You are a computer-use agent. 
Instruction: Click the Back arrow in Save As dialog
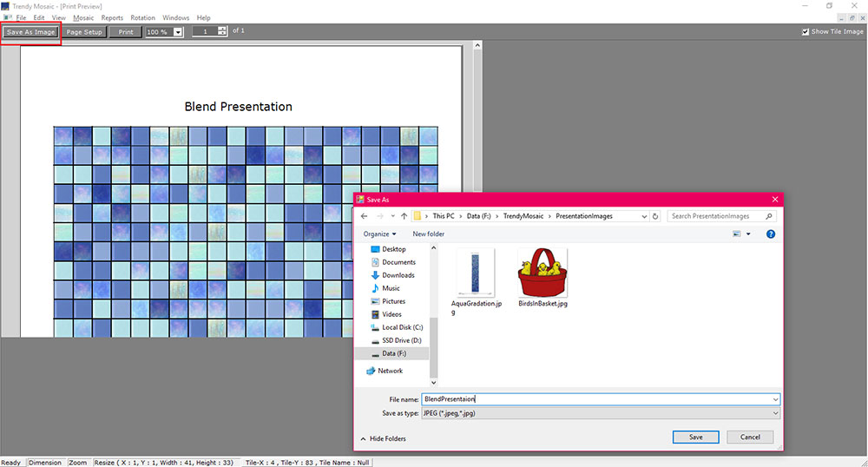pos(365,216)
